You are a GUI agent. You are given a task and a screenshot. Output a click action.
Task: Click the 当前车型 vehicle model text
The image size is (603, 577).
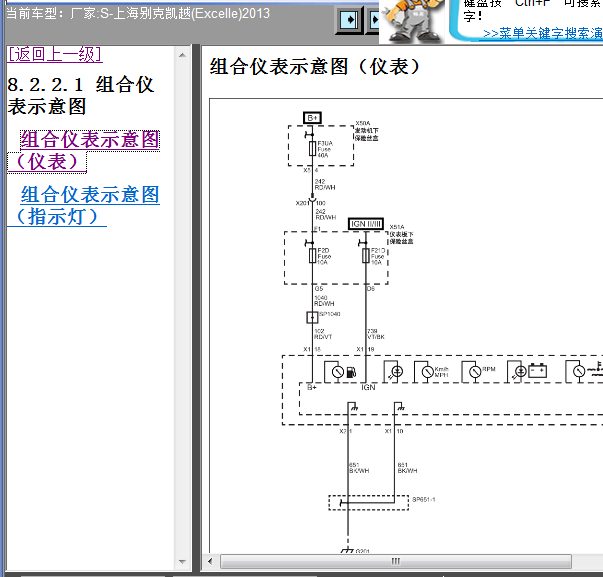pos(138,14)
